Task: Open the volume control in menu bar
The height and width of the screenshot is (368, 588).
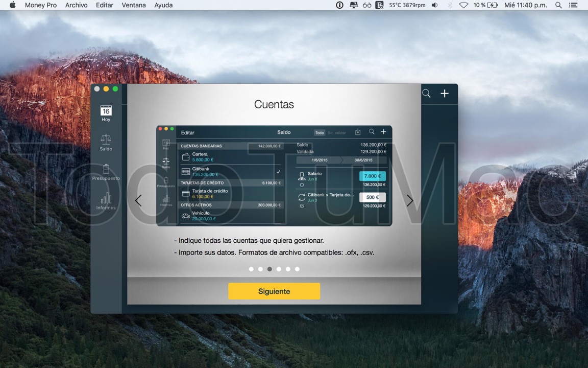Action: [x=435, y=5]
